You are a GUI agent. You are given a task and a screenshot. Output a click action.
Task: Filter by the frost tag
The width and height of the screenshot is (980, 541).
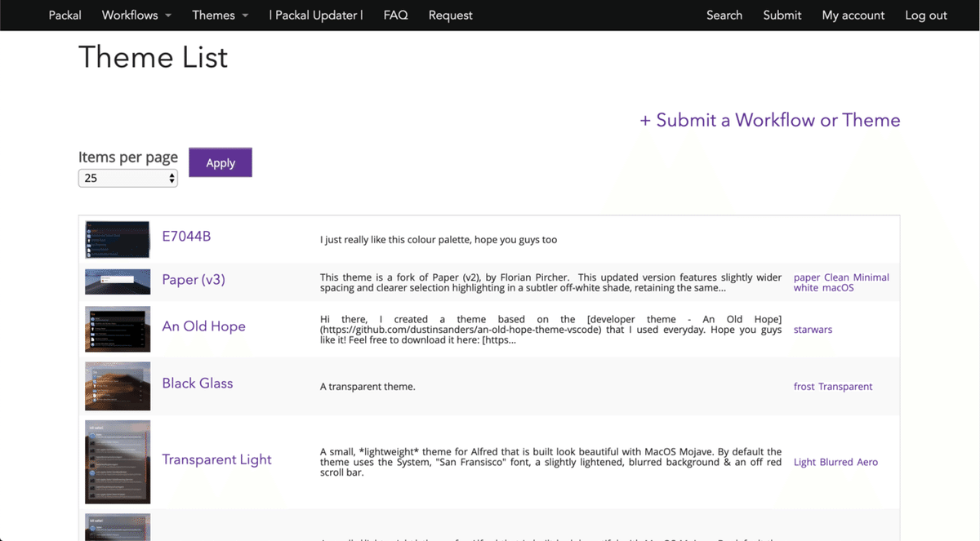tap(804, 387)
